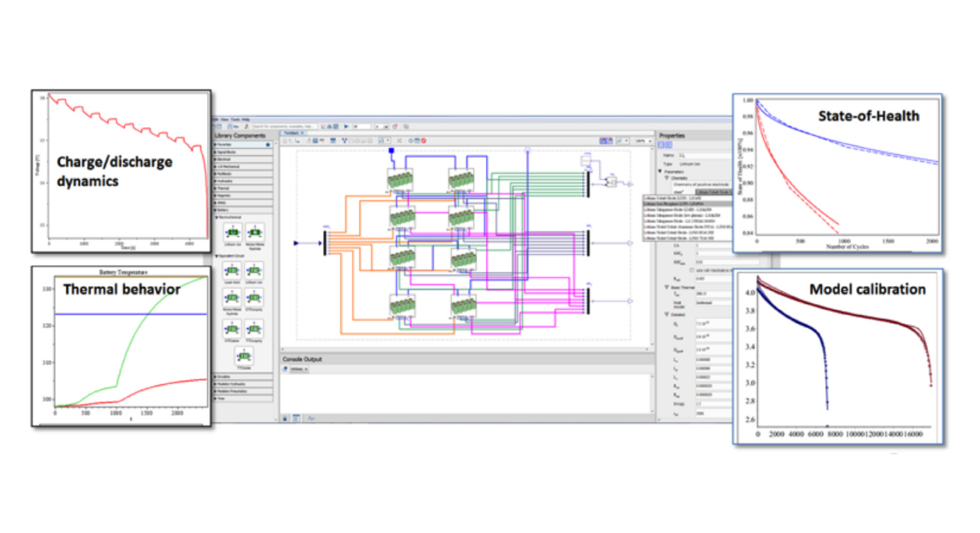Screen dimensions: 980x533
Task: Click the Run simulation play button
Action: (345, 126)
